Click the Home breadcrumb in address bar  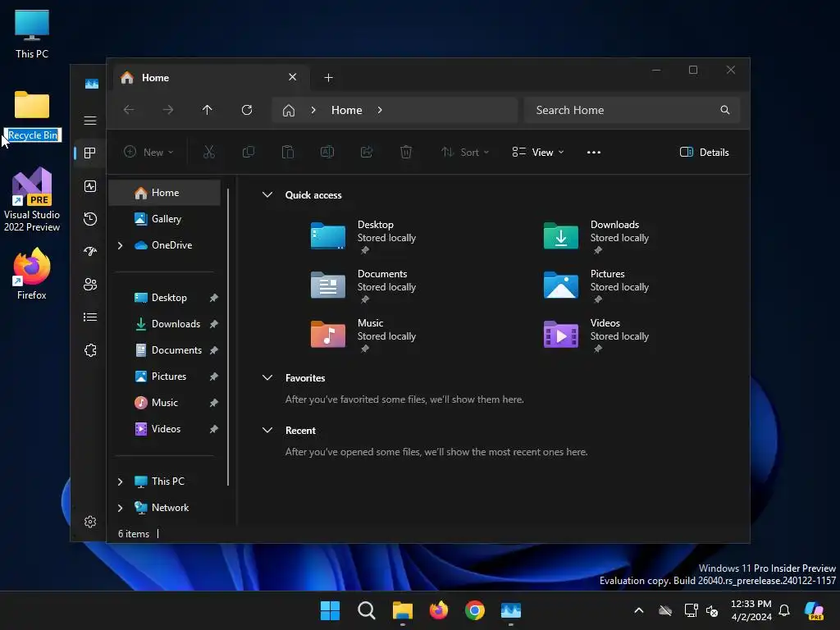pyautogui.click(x=347, y=110)
